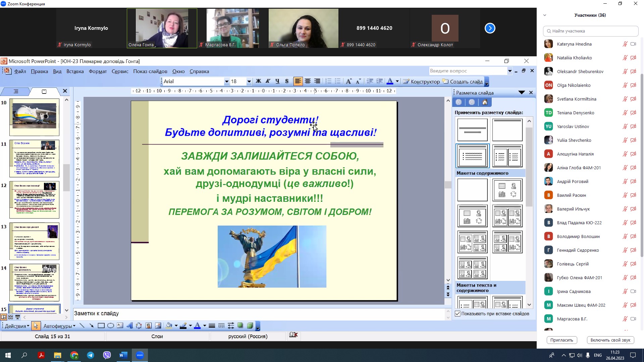Open font size 18 dropdown
This screenshot has height=362, width=644.
coord(249,81)
